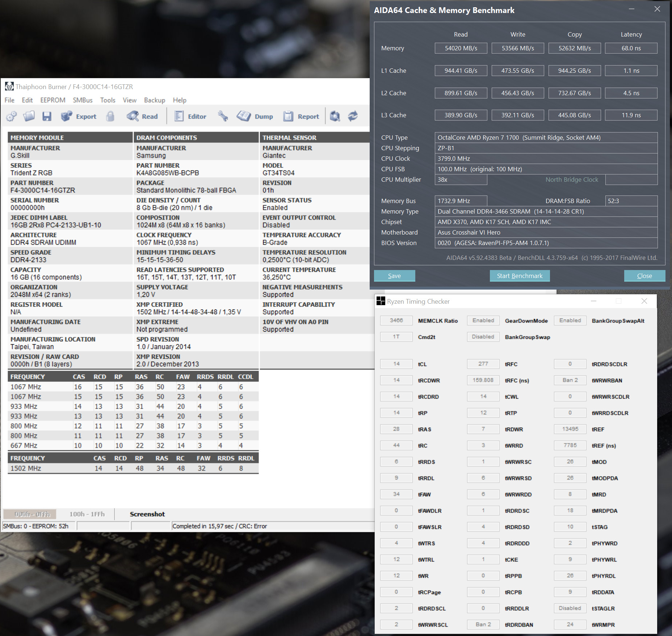The image size is (672, 636).
Task: Click the L3 Cache Copy 445.08 GB/s field
Action: (x=575, y=115)
